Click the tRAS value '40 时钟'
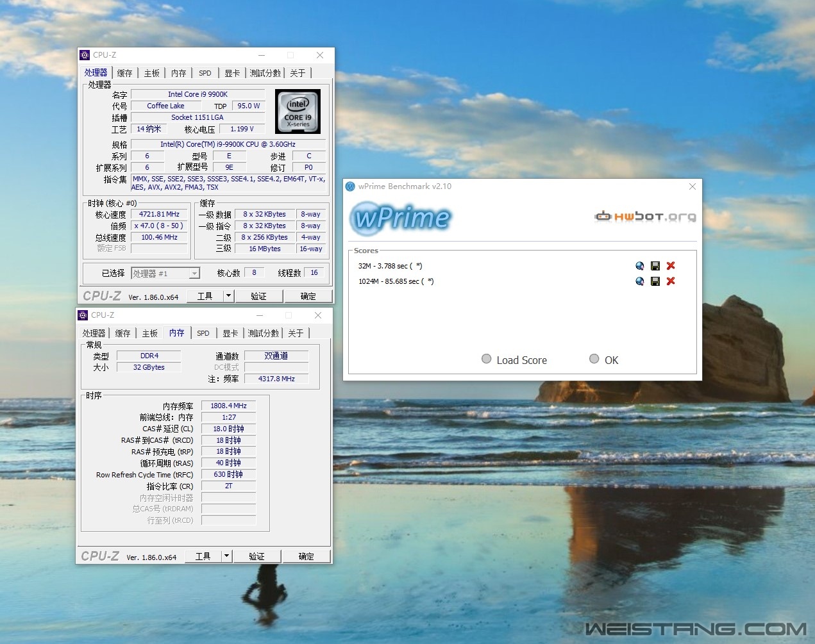 (x=229, y=463)
